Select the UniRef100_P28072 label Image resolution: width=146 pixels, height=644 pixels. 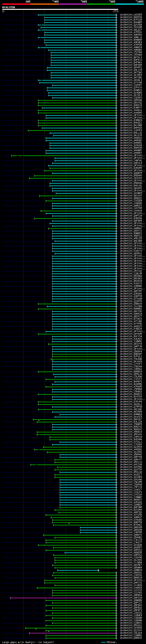(131, 284)
